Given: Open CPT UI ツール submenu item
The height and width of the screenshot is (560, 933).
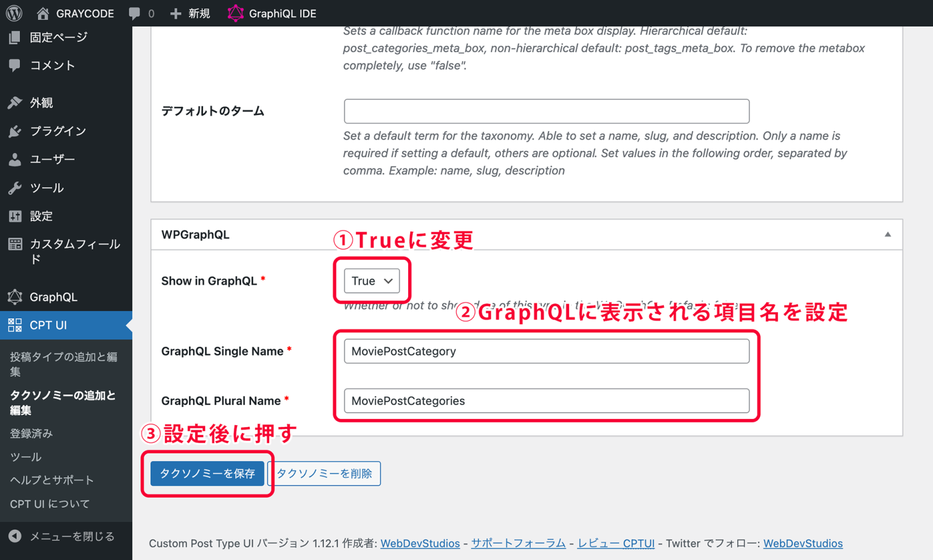Looking at the screenshot, I should click(26, 457).
